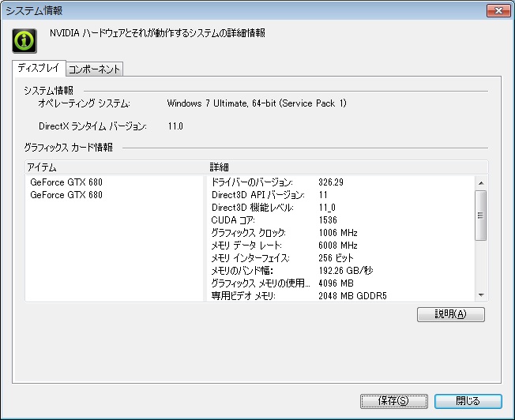Select the メモリ データ レート row
Screen dimensions: 515x420
(x=341, y=246)
